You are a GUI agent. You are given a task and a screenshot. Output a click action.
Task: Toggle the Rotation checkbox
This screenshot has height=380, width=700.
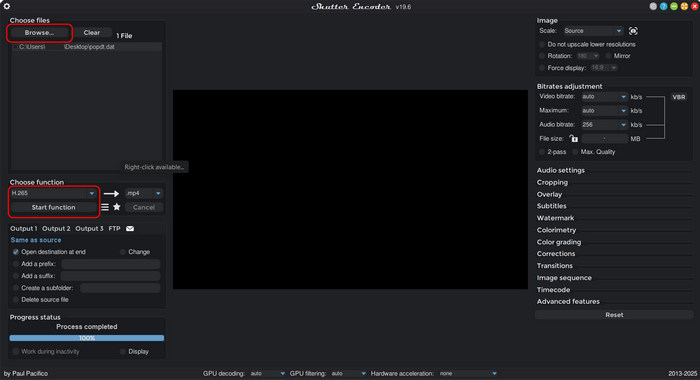[x=542, y=56]
